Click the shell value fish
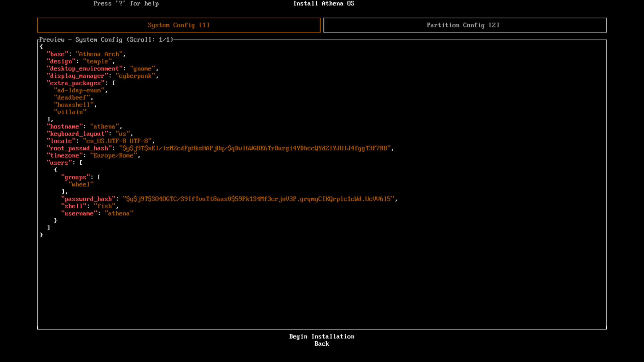 coord(105,206)
